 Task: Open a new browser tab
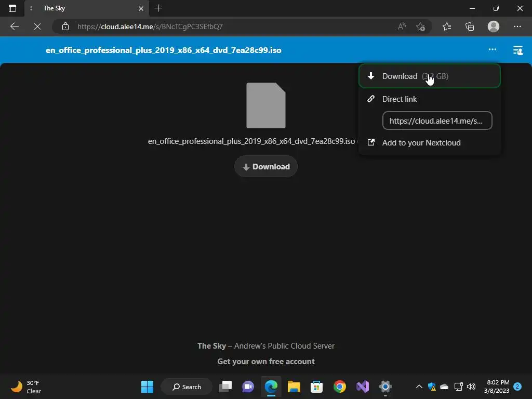click(x=158, y=8)
